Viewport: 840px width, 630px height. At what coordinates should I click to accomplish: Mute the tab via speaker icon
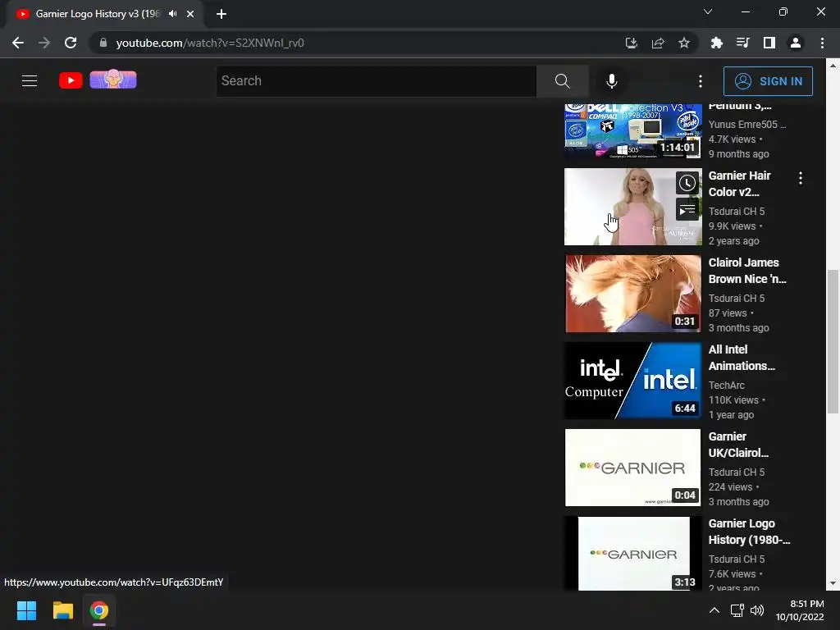click(172, 14)
